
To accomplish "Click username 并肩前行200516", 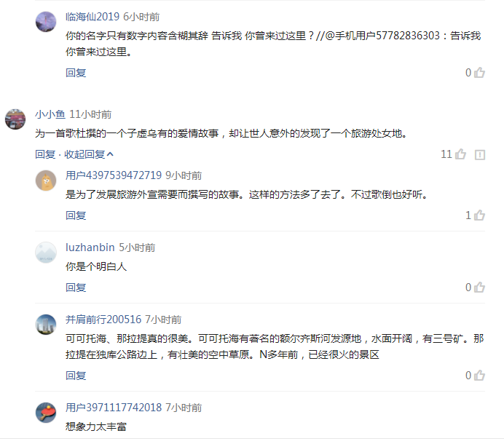I will point(103,320).
